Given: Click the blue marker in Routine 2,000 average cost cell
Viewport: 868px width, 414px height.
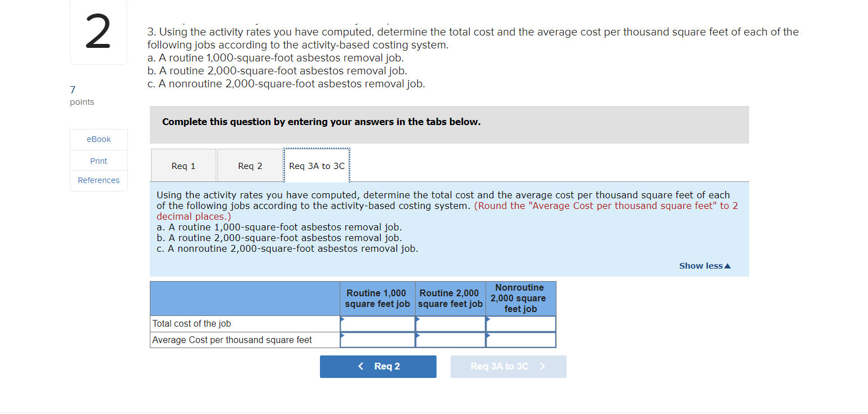Looking at the screenshot, I should (417, 336).
